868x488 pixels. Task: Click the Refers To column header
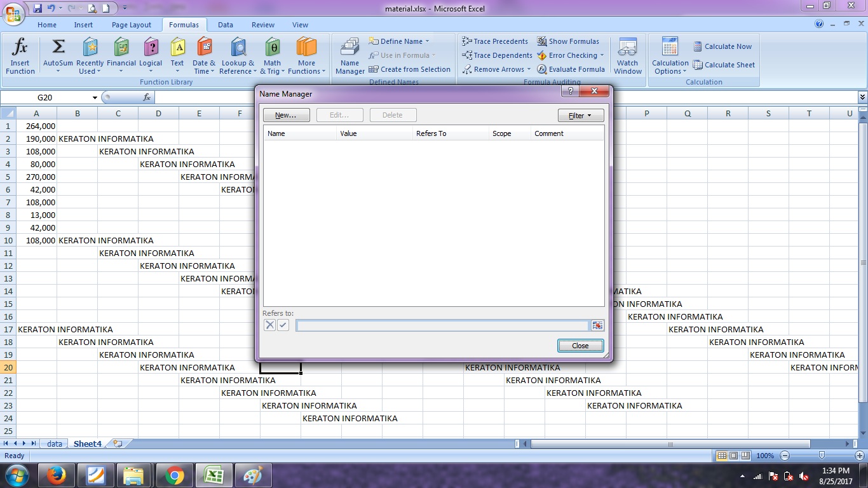tap(451, 133)
